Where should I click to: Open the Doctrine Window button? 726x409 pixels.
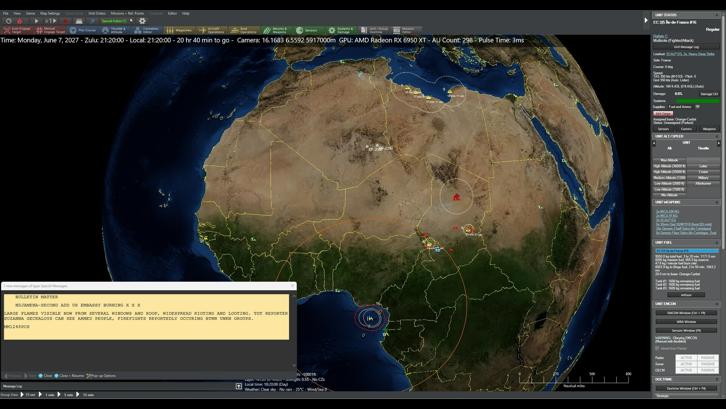[686, 388]
